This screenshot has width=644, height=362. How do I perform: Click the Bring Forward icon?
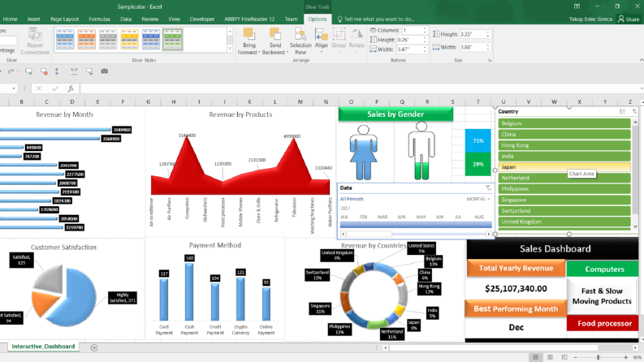(249, 34)
